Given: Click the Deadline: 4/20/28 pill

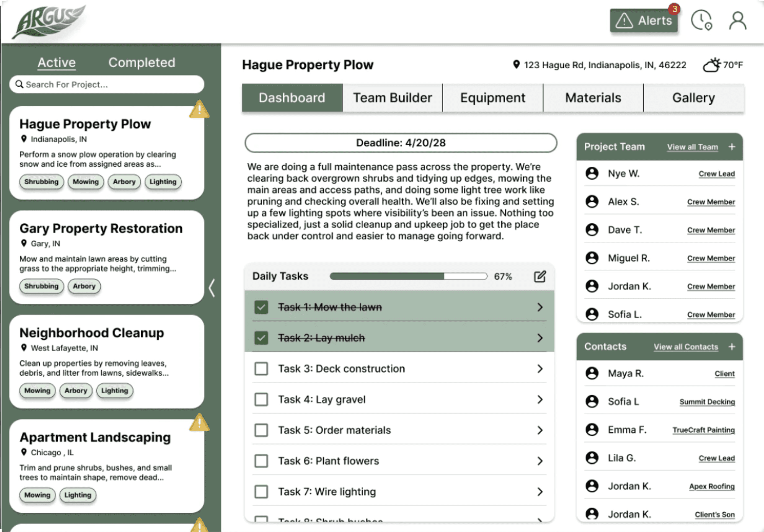Looking at the screenshot, I should coord(401,143).
